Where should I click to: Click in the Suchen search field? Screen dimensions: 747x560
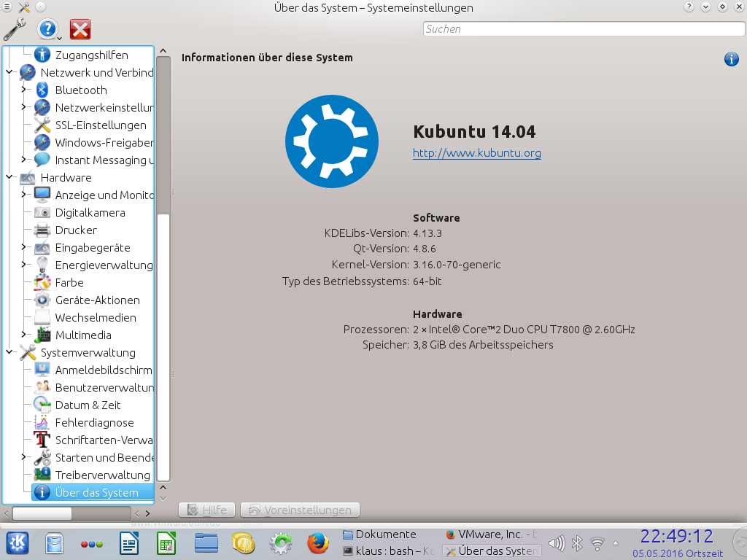584,29
